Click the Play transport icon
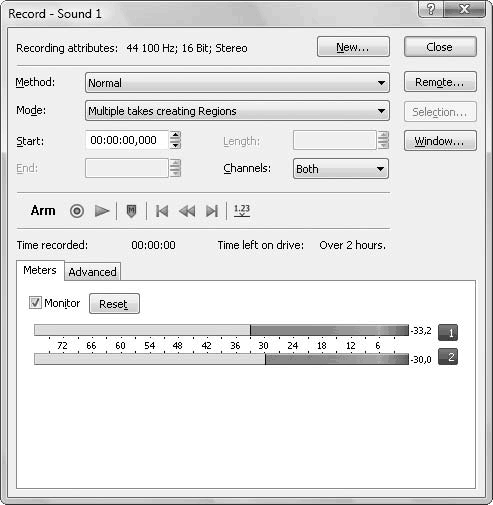493x505 pixels. pyautogui.click(x=102, y=211)
